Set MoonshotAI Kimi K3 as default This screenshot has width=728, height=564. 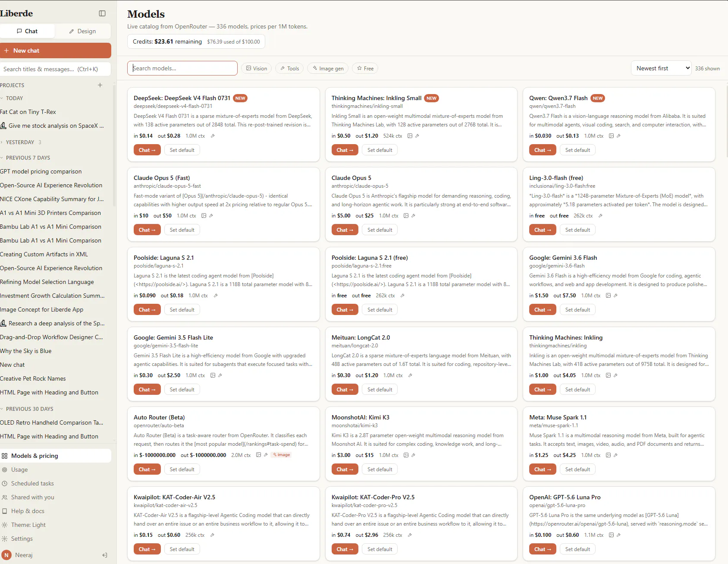coord(380,469)
